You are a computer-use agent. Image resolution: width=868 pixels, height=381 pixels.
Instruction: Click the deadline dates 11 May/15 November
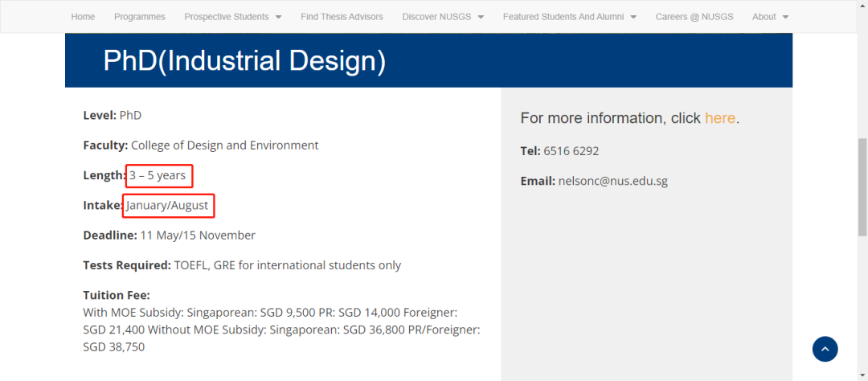[198, 236]
